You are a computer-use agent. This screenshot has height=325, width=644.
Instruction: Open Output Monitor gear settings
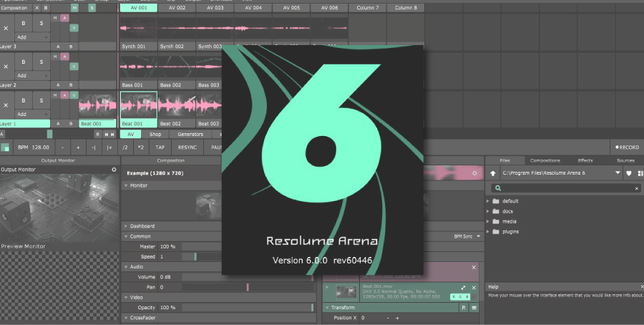(x=114, y=169)
